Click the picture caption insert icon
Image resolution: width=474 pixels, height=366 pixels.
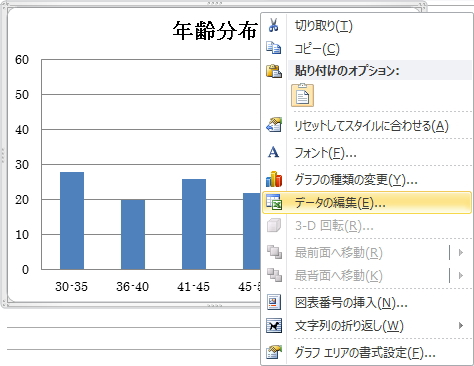[x=274, y=302]
